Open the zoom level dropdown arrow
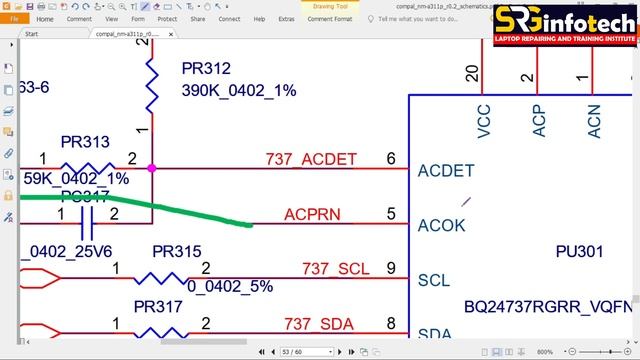The width and height of the screenshot is (640, 360). tap(565, 351)
